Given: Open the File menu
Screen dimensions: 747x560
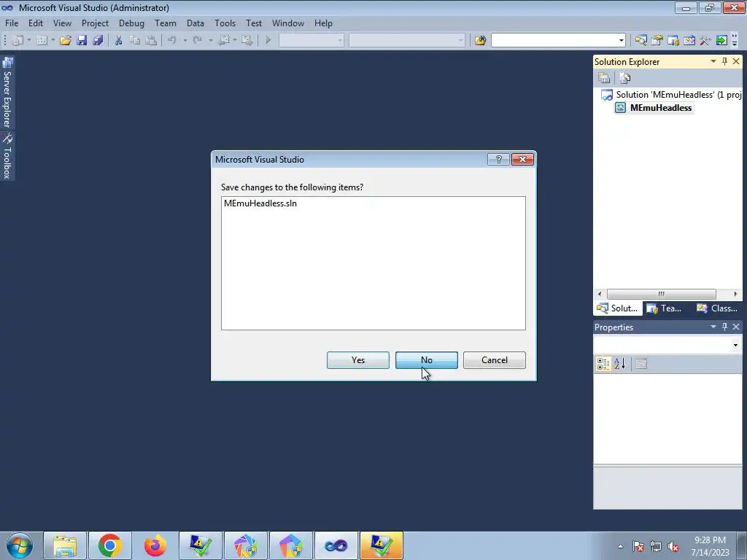Looking at the screenshot, I should 12,23.
